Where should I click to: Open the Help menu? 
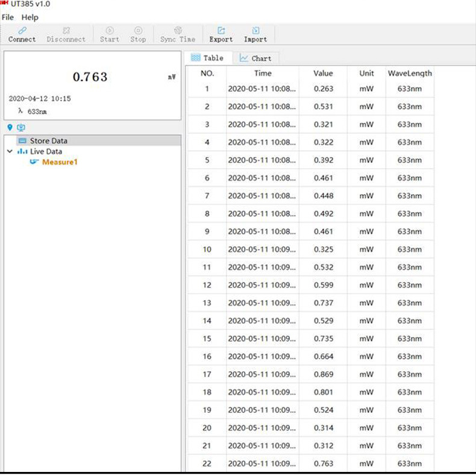[x=30, y=17]
